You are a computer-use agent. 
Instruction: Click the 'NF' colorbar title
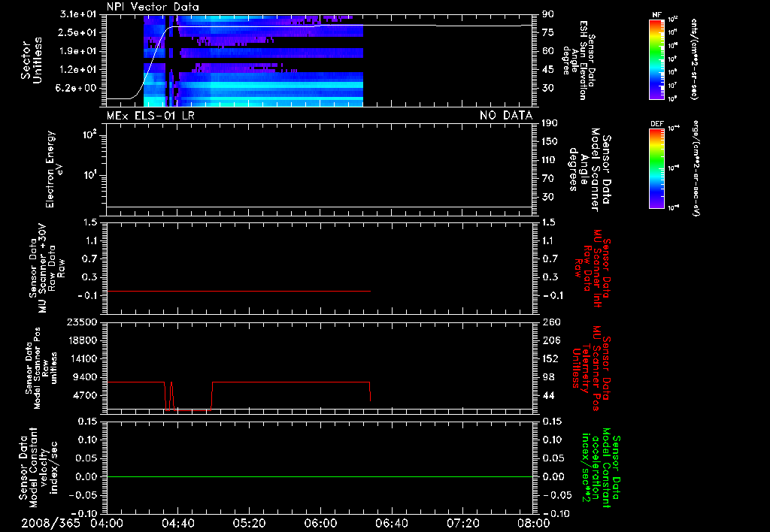pos(656,15)
